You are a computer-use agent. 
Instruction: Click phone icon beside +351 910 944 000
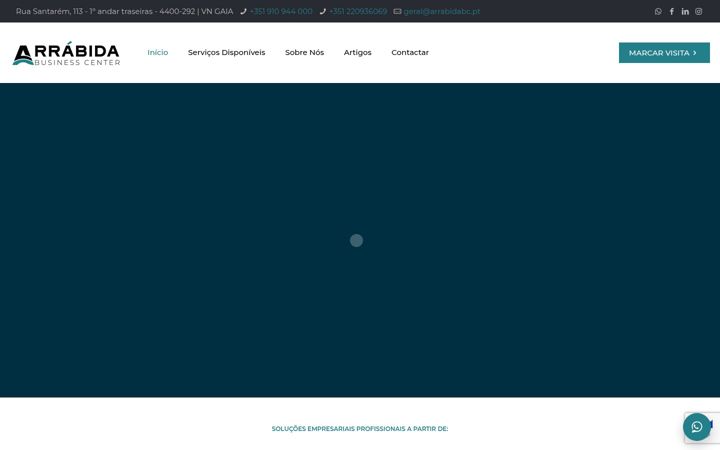point(243,11)
